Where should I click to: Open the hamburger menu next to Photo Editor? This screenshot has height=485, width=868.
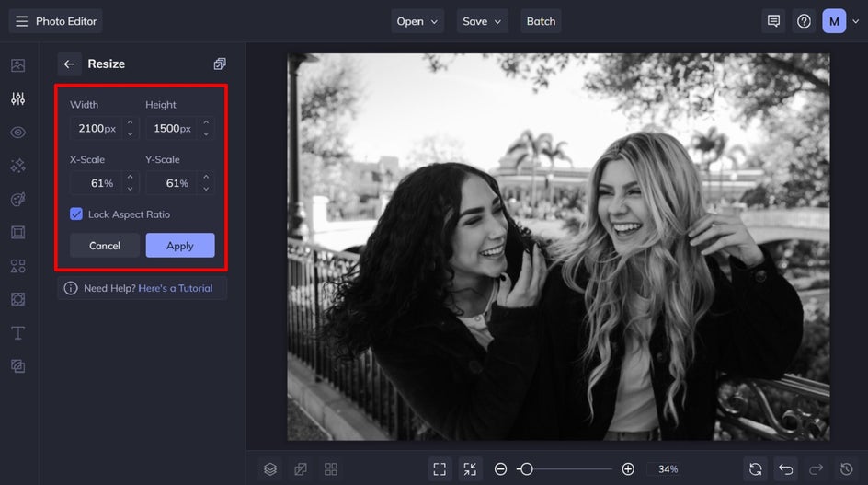click(x=21, y=21)
